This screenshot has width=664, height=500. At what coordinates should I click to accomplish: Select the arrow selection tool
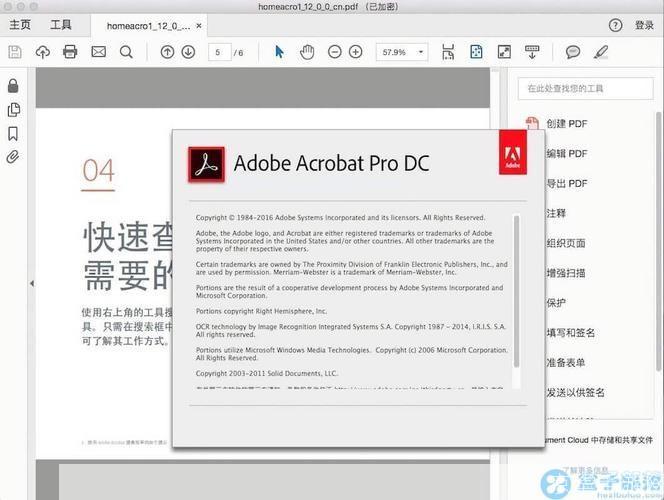(279, 52)
